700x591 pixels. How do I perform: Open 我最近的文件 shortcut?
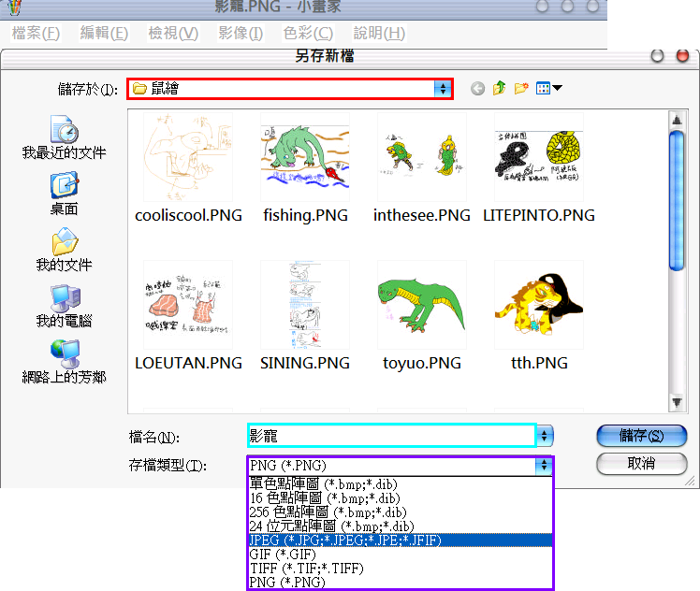point(64,137)
